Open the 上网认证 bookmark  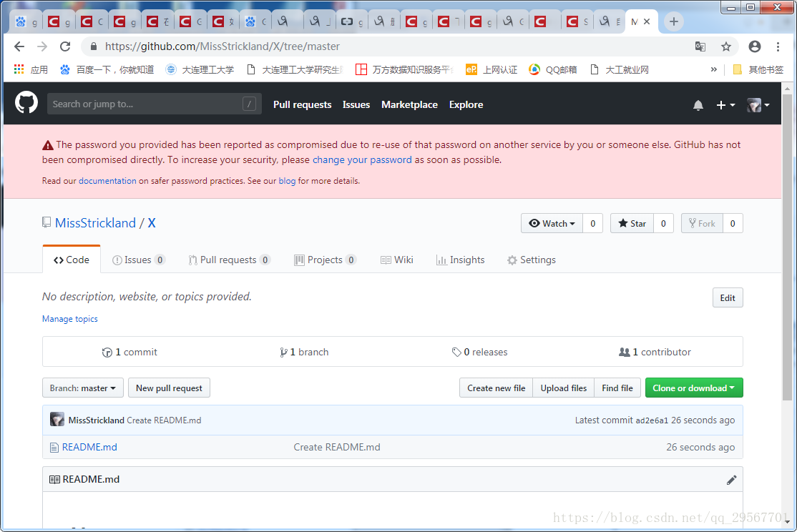click(x=491, y=69)
